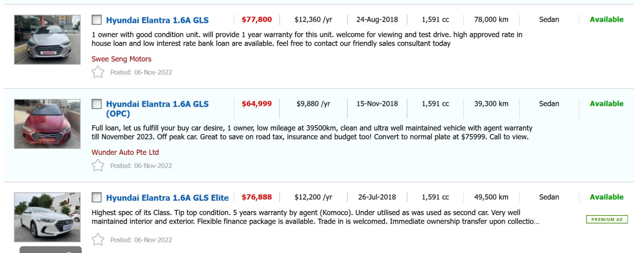644x253 pixels.
Task: Favorite the Swee Seng Motors listing star
Action: 98,72
